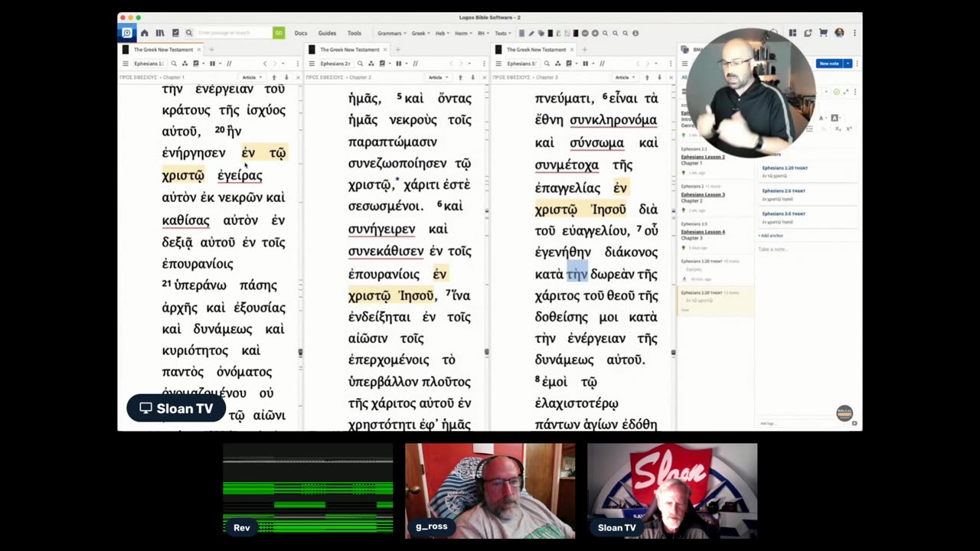Open kebab menu in Ephesians 2 pane
This screenshot has width=980, height=551.
pyautogui.click(x=484, y=64)
